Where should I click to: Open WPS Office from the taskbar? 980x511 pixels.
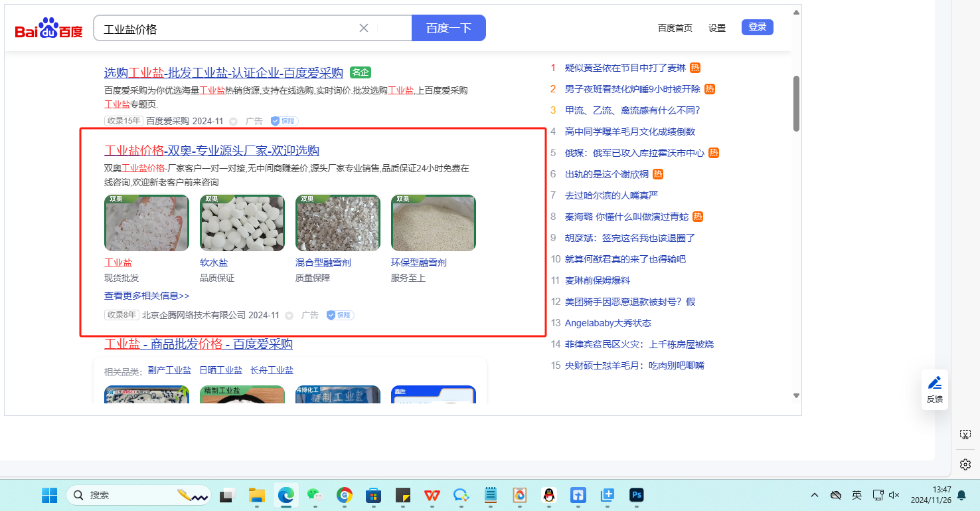pos(432,495)
